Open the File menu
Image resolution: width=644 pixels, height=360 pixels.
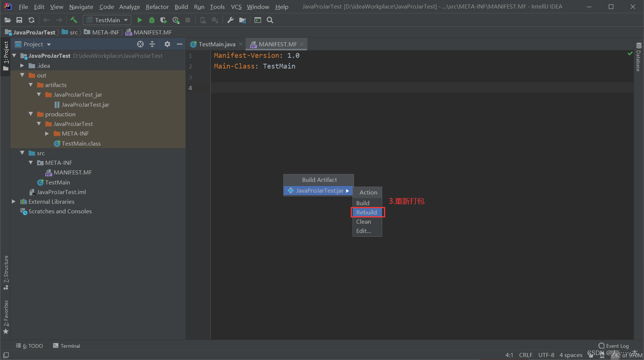click(x=23, y=7)
